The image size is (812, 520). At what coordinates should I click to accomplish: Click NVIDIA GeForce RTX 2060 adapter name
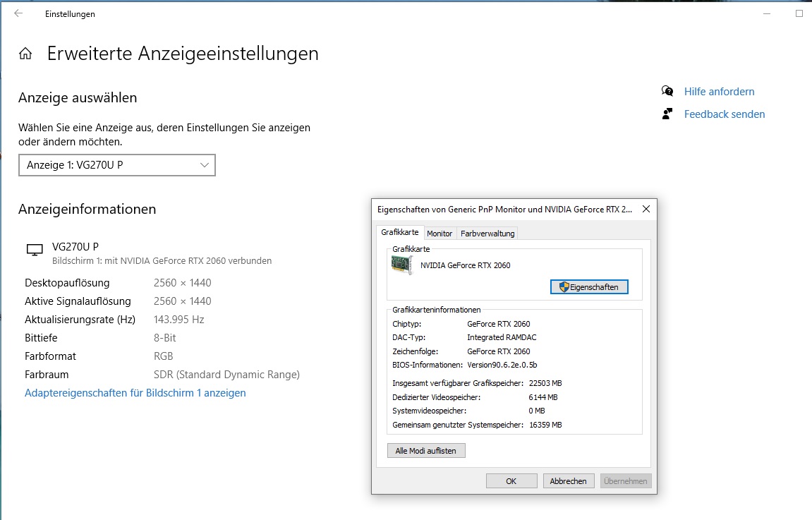click(x=466, y=265)
